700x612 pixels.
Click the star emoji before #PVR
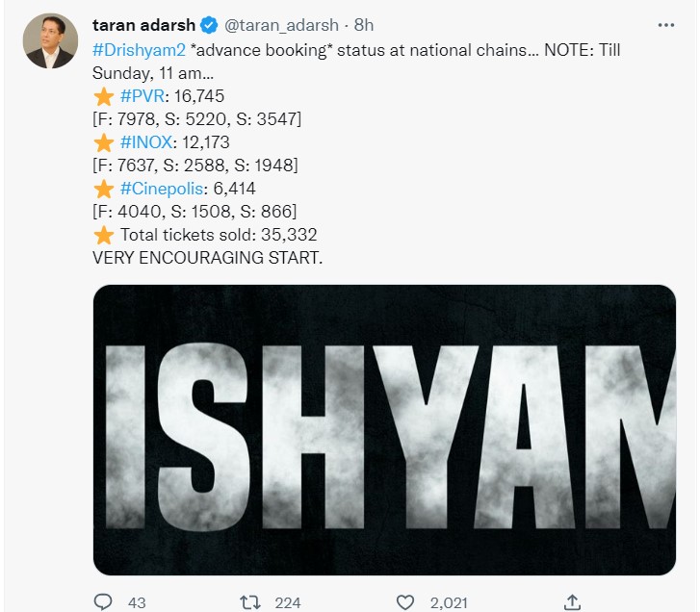(103, 96)
